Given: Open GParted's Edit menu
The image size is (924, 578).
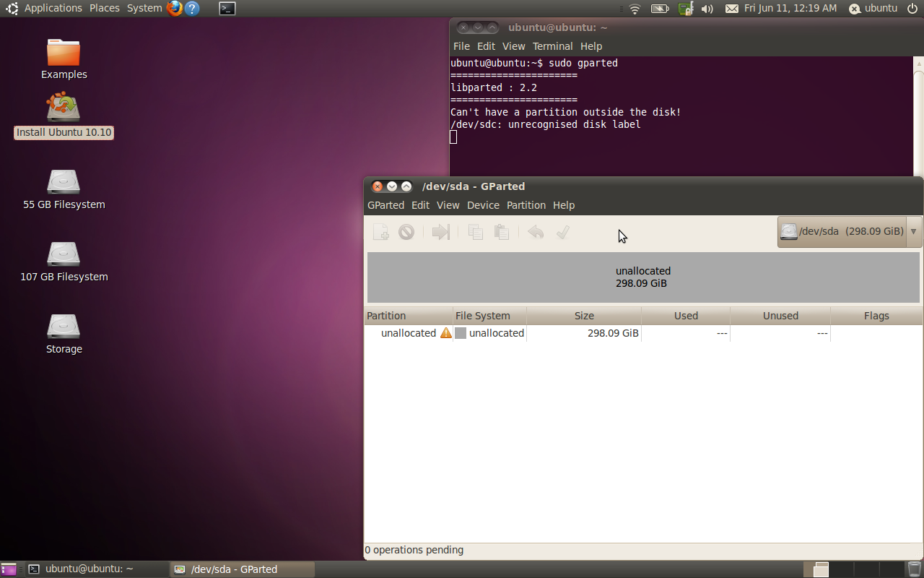Looking at the screenshot, I should (x=420, y=205).
